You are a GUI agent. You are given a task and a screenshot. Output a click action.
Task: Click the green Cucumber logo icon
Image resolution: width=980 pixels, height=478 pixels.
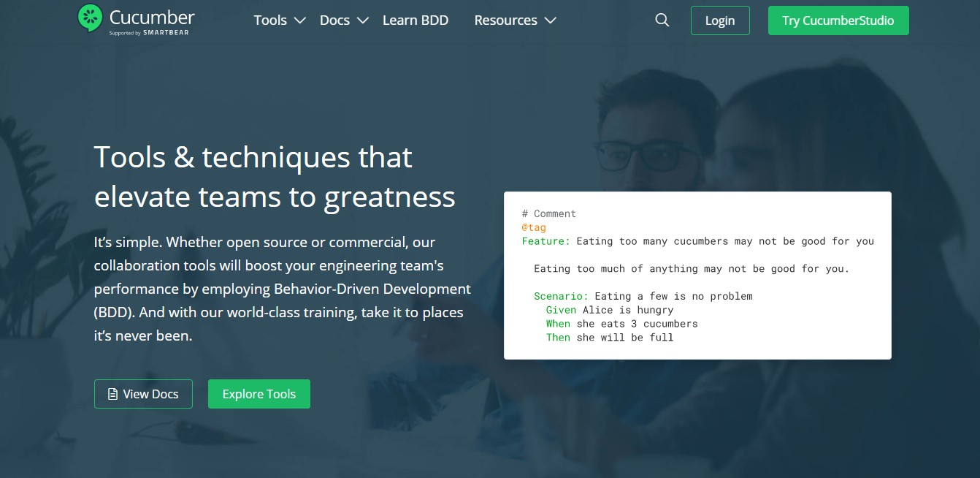pyautogui.click(x=90, y=18)
